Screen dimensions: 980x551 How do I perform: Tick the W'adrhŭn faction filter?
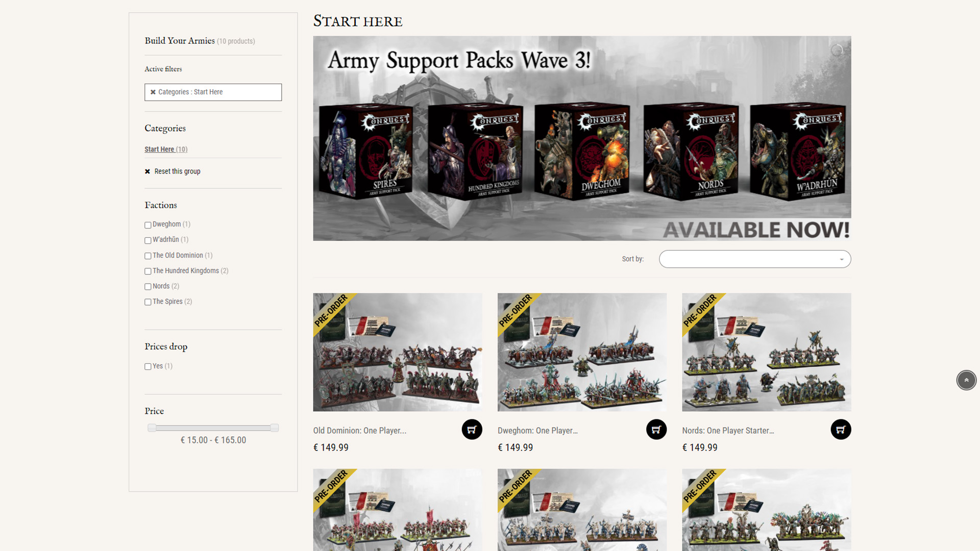(148, 240)
